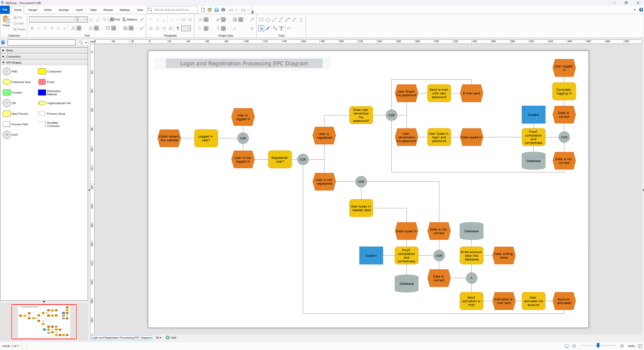Switch to the Arrange ribbon tab
The image size is (644, 350).
[64, 10]
